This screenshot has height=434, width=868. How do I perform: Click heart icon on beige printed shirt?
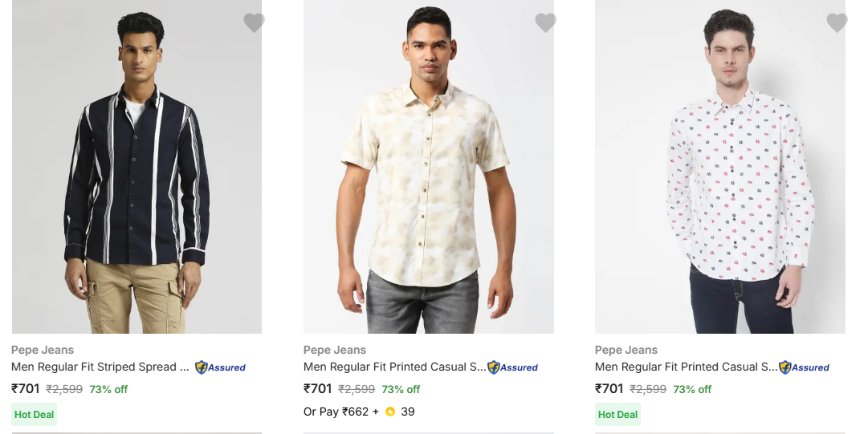(545, 23)
